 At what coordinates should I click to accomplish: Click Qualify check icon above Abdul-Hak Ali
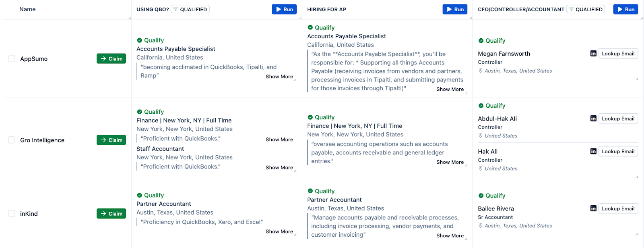(481, 106)
